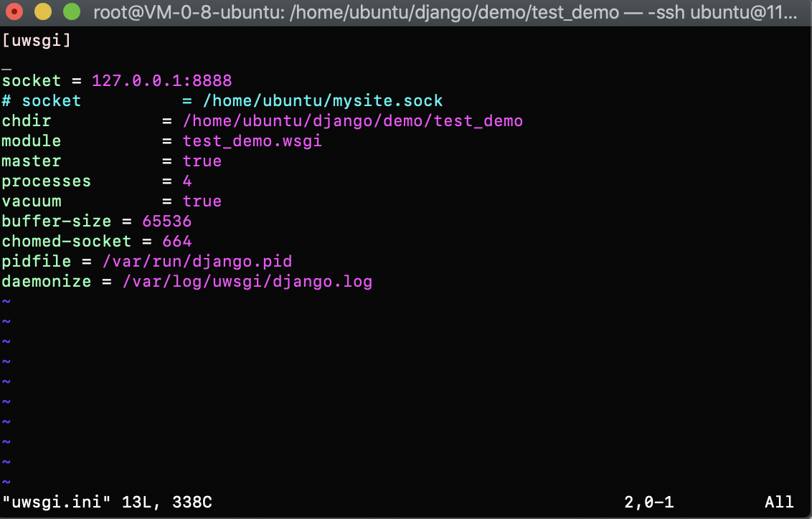This screenshot has height=519, width=812.
Task: Click the commented path /home/ubuntu/mysite.sock
Action: [323, 100]
